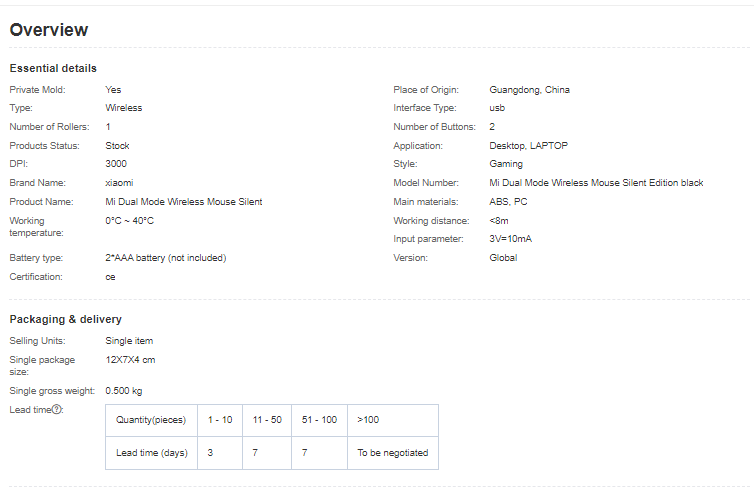The image size is (754, 502).
Task: Click the Single package size value 12X7X4 cm
Action: [x=130, y=360]
